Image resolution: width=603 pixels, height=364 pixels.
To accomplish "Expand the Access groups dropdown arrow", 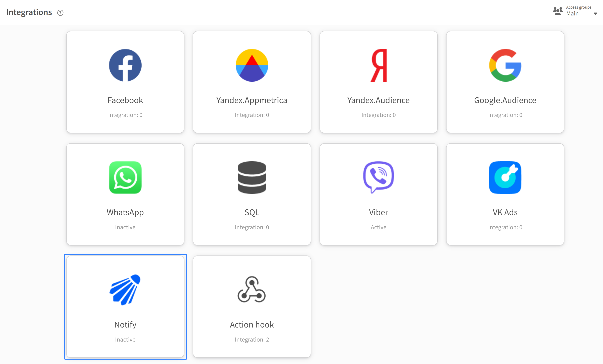I will [596, 14].
